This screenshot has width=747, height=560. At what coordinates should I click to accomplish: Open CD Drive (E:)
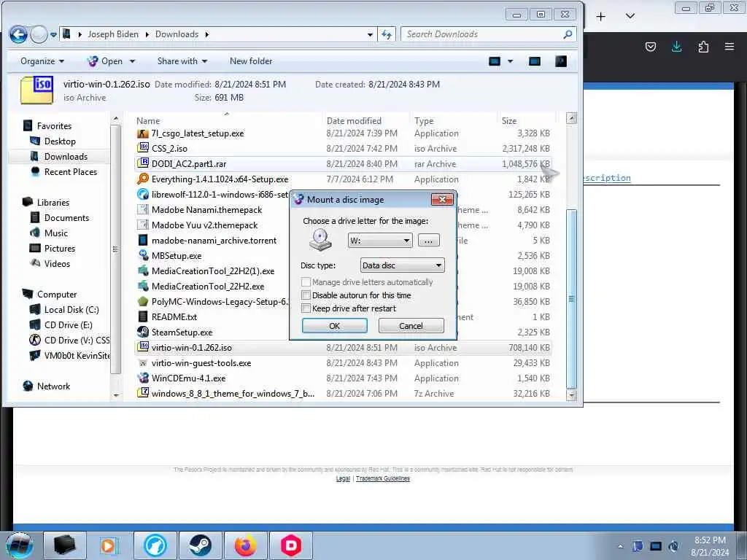(x=68, y=324)
